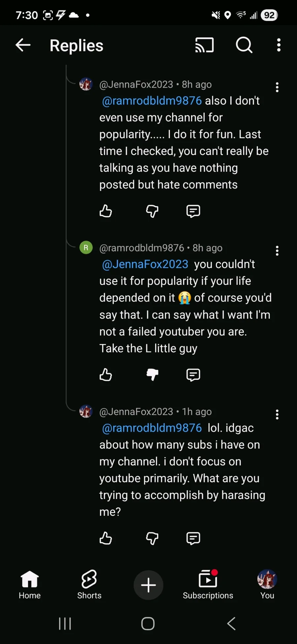Open options for ramrodbldm9876's reply

tap(277, 251)
